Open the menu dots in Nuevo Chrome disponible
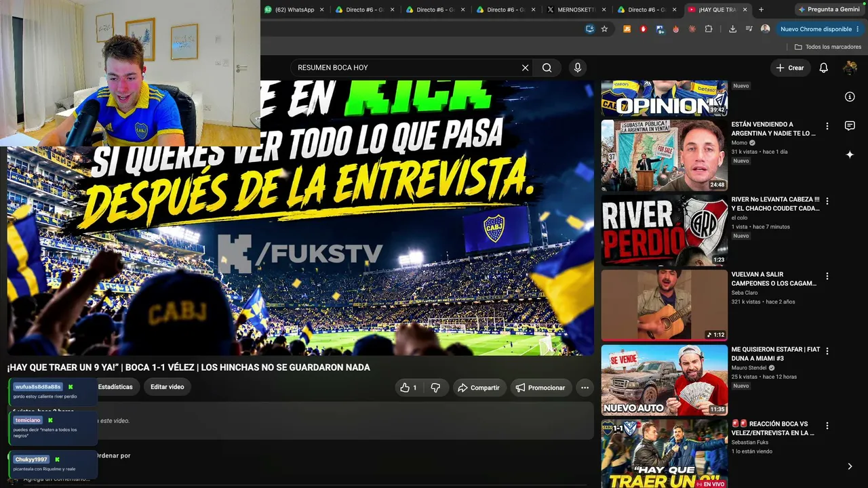 point(857,29)
